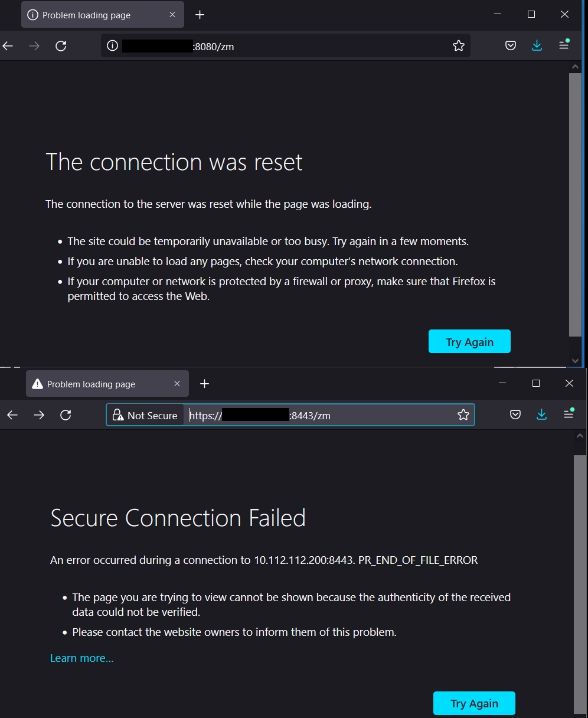Open a new tab in the top window
Screen dimensions: 588x718
coord(200,15)
